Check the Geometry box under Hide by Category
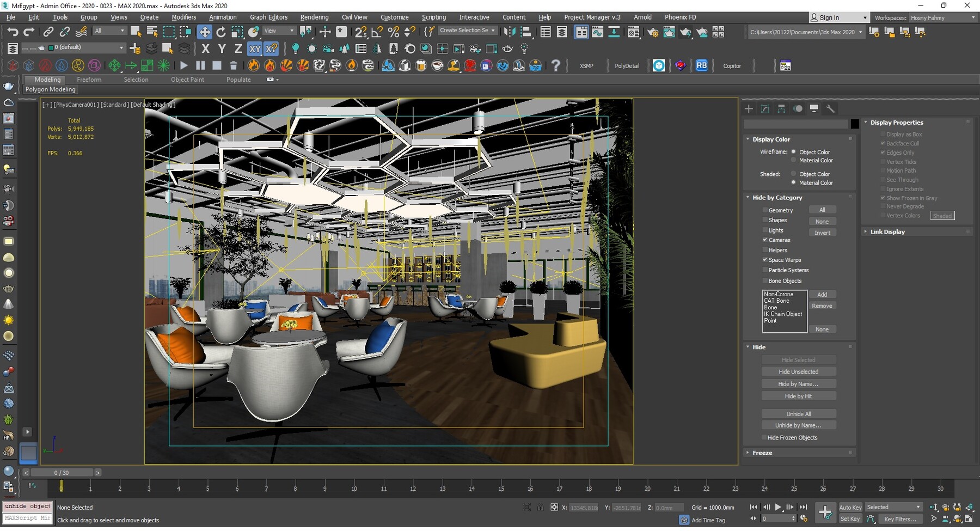The width and height of the screenshot is (980, 531). [765, 210]
